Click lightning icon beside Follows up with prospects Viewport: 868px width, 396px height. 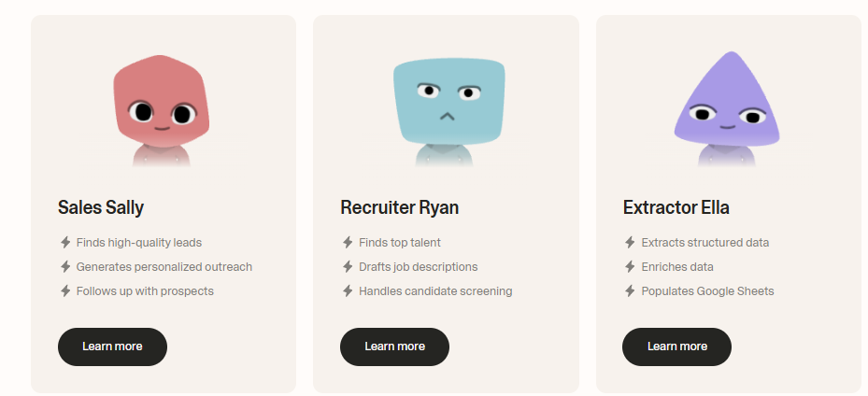(x=65, y=291)
